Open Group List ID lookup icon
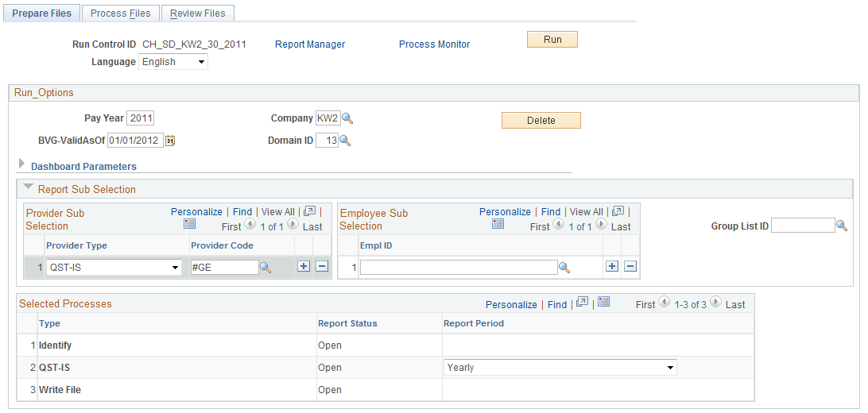 pyautogui.click(x=842, y=226)
